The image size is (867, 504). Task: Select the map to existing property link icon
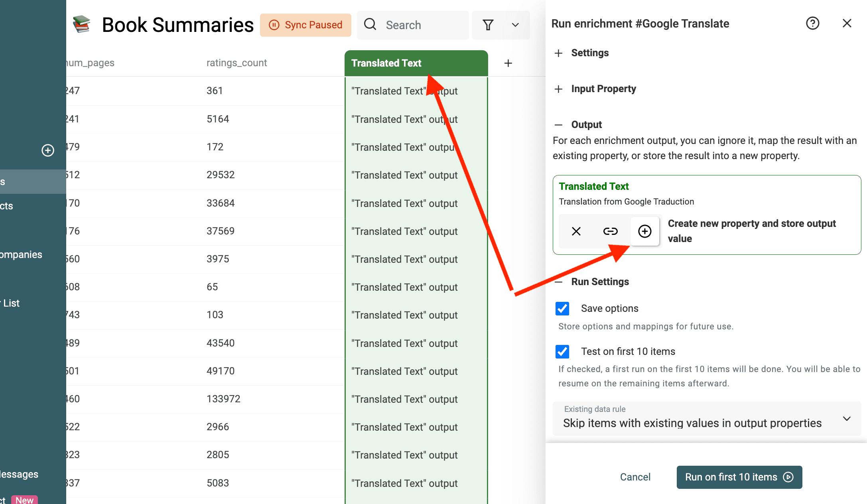click(x=610, y=231)
